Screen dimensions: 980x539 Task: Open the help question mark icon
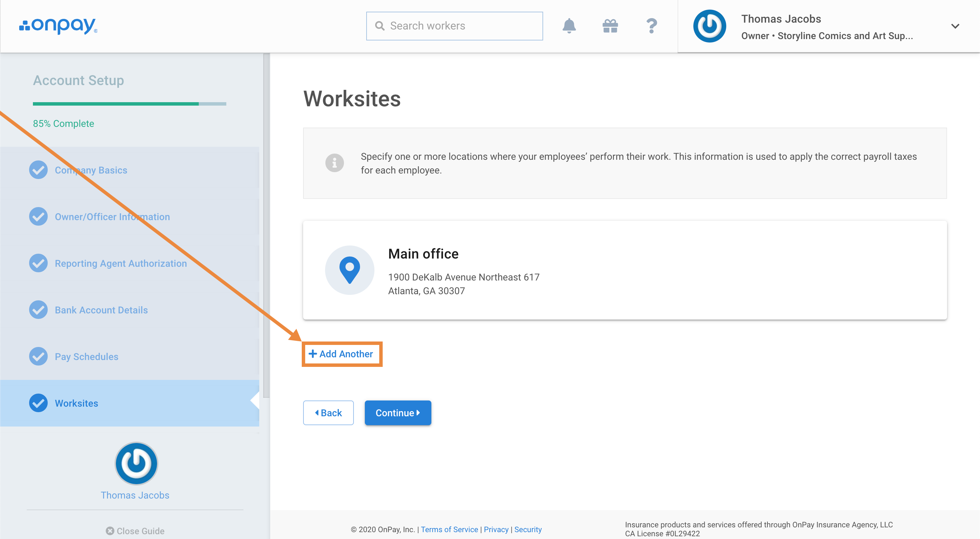(651, 26)
